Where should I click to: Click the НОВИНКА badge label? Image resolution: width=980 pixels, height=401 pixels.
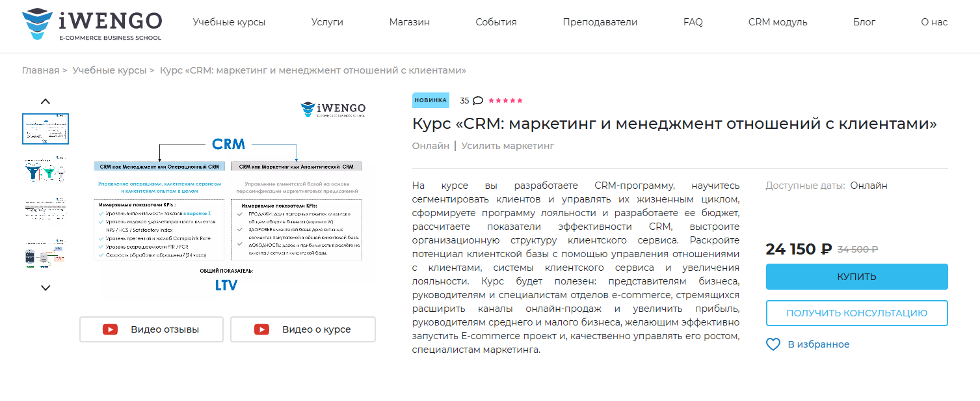(430, 100)
